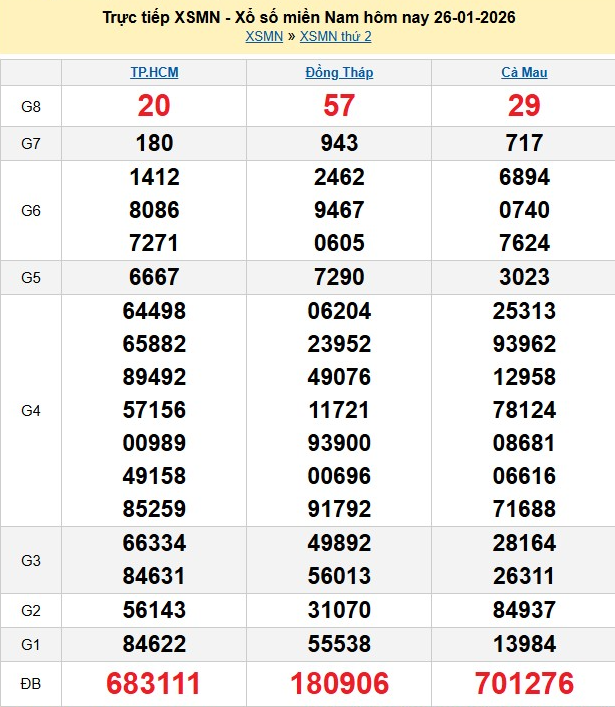This screenshot has height=707, width=615.
Task: Select the G1 number 13984
Action: coord(524,643)
